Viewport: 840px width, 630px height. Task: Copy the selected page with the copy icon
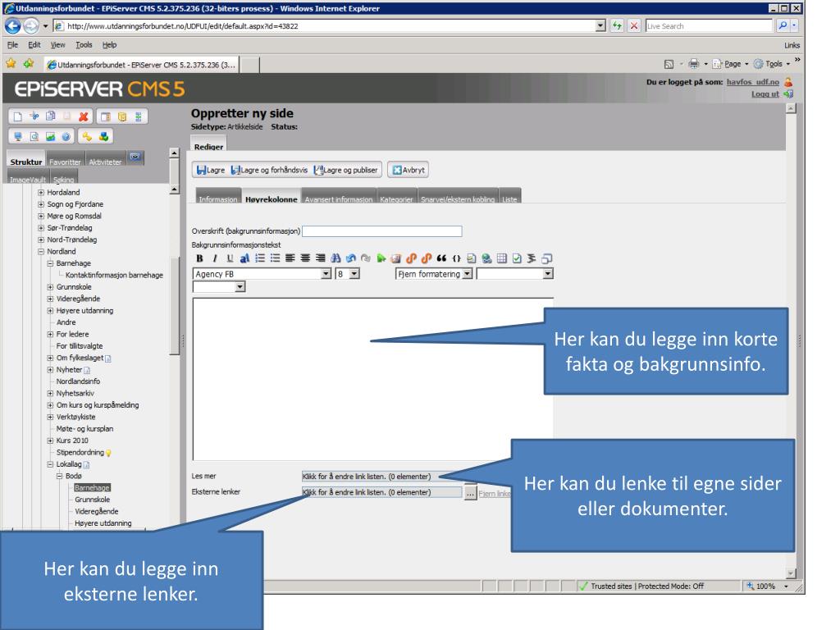pos(50,116)
